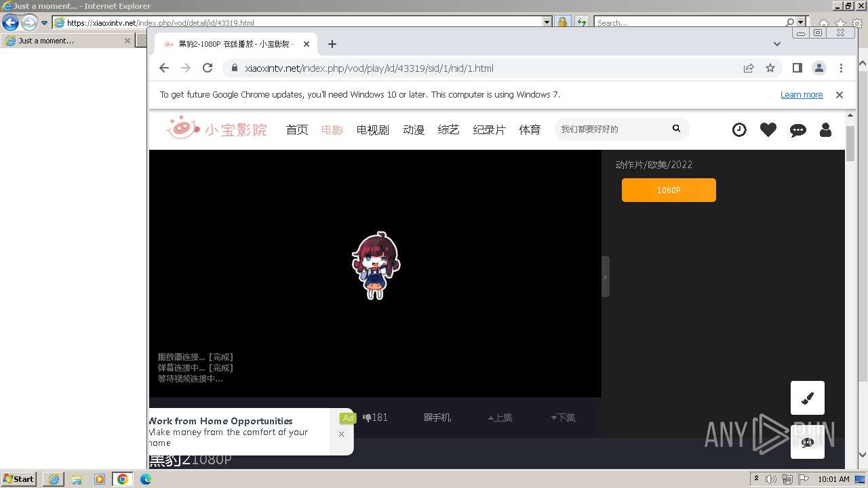Open a new Chrome tab
This screenshot has height=488, width=868.
coord(332,44)
